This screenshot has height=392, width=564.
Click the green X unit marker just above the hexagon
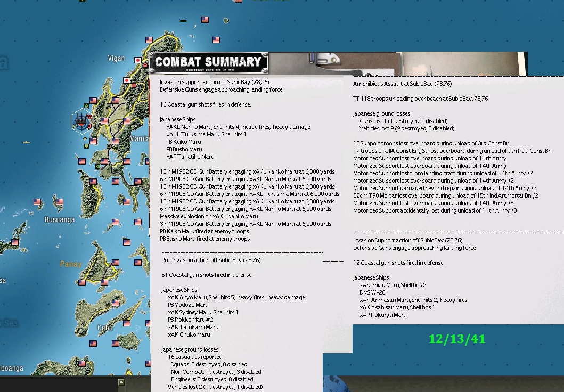pos(87,106)
